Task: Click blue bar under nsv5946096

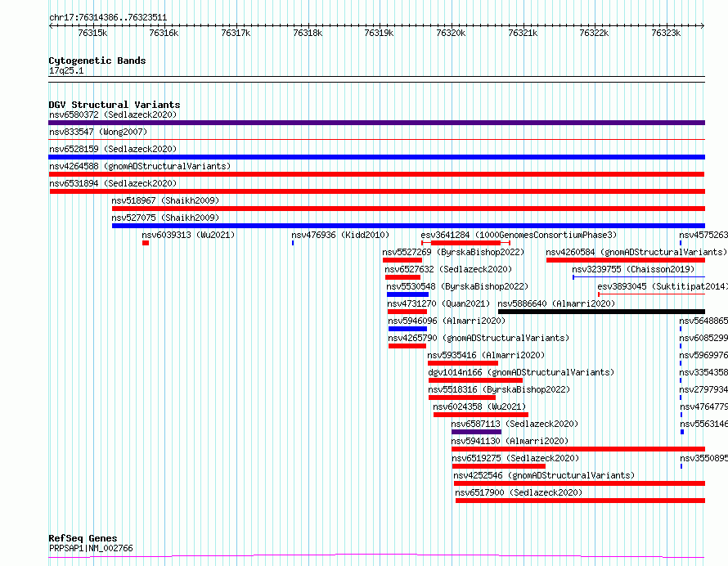Action: coord(407,329)
